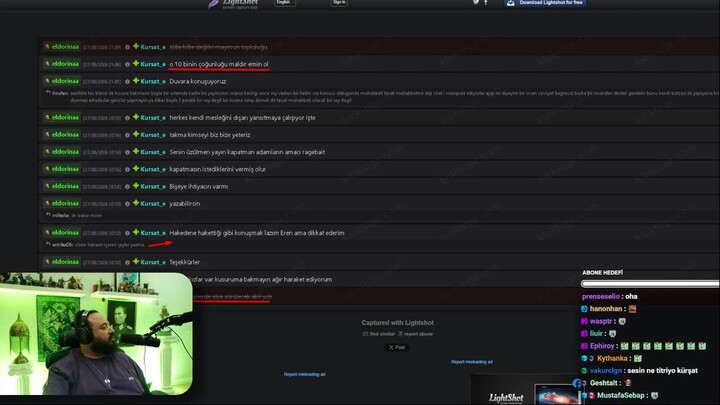This screenshot has width=720, height=405.
Task: Click timestamp on 'Senin üzülmen yayın kapatman' row
Action: [x=102, y=152]
